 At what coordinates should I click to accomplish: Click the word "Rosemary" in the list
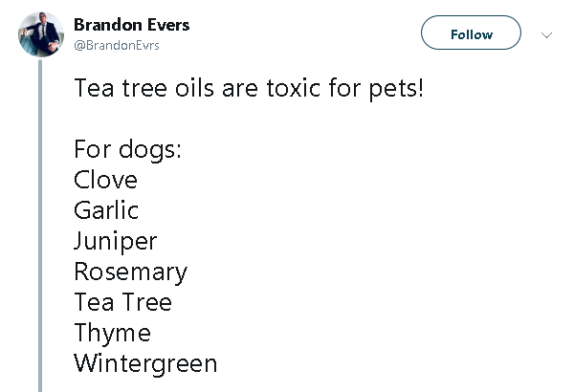click(x=130, y=272)
